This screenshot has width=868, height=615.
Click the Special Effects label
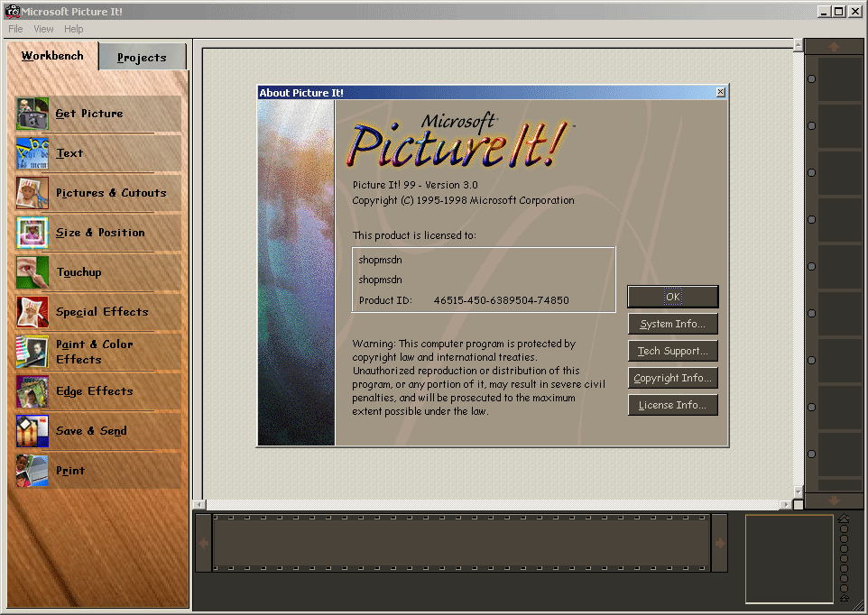[102, 312]
